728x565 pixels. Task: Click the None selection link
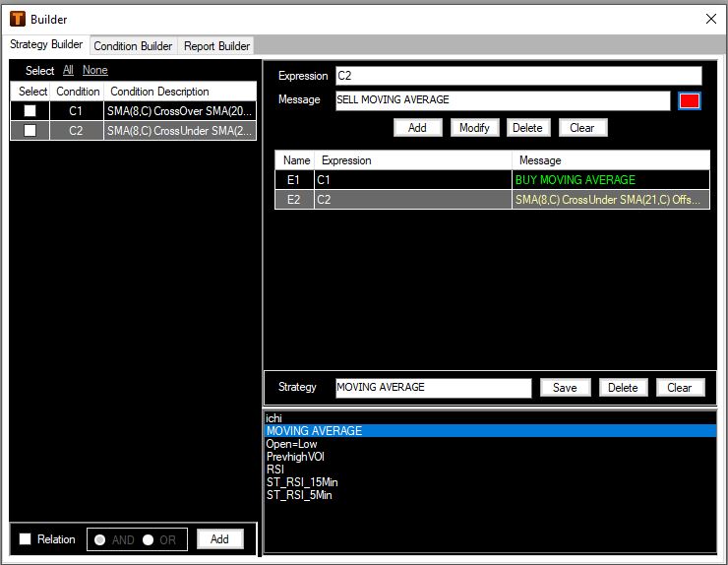point(95,70)
